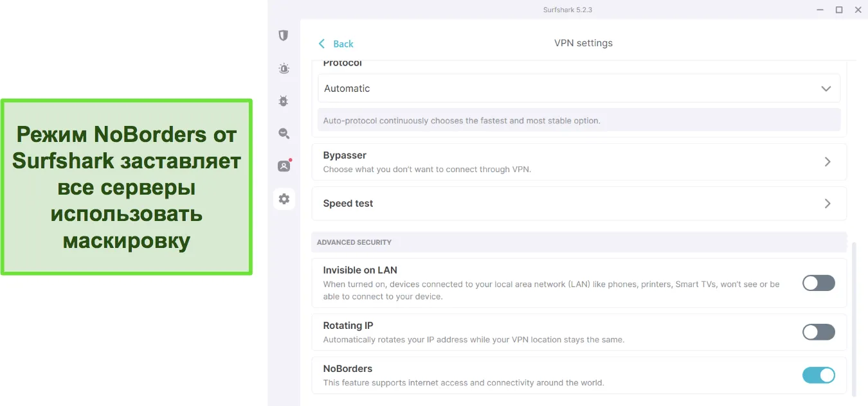Minimize the Surfshark window
The width and height of the screenshot is (868, 406).
pos(820,10)
